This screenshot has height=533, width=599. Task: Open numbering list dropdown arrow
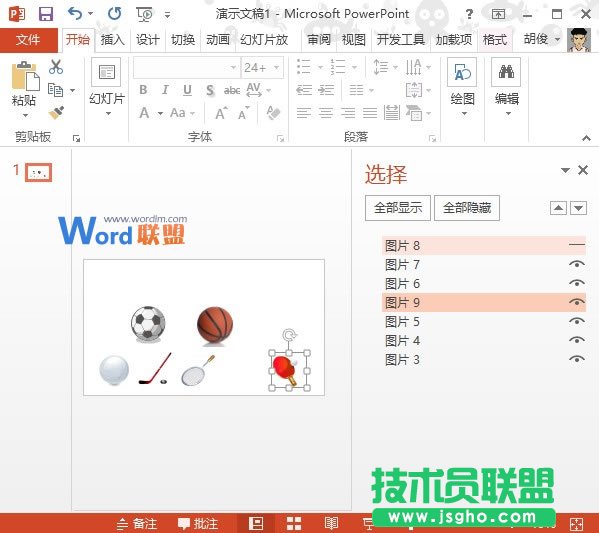(x=355, y=68)
